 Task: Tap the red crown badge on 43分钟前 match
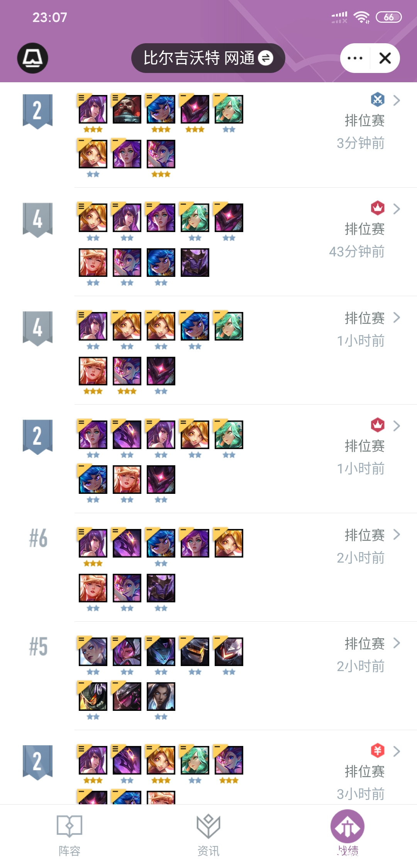click(378, 208)
